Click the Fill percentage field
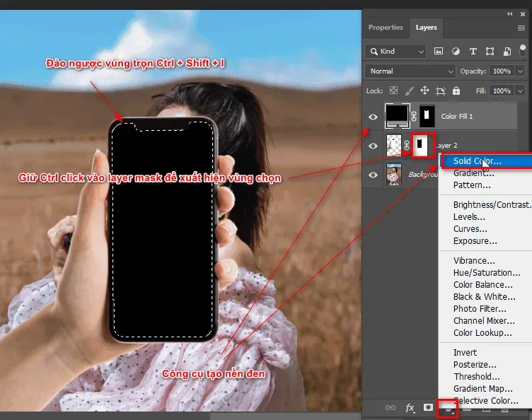Viewport: 532px width, 420px height. (x=501, y=91)
